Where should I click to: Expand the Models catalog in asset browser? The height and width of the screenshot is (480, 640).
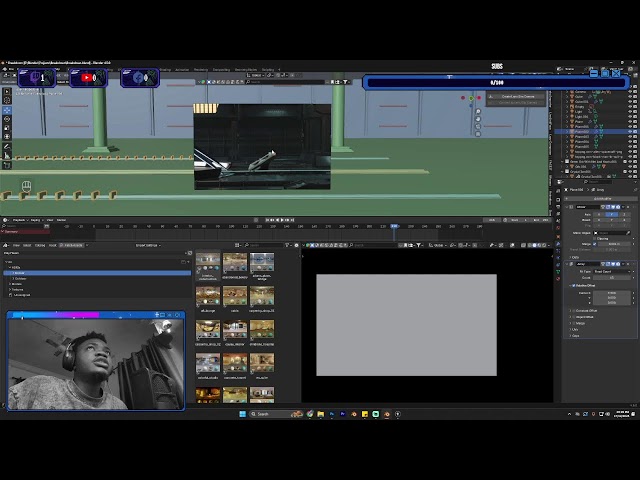(10, 284)
